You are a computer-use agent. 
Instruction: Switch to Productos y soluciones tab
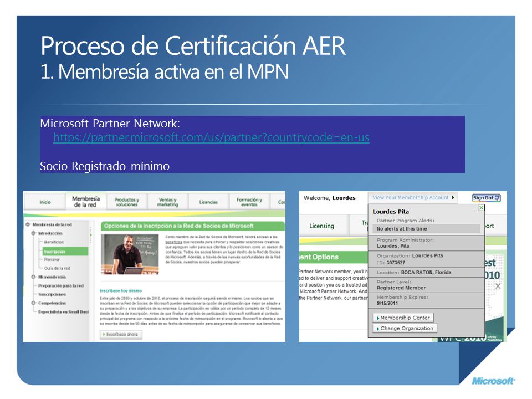pyautogui.click(x=126, y=202)
